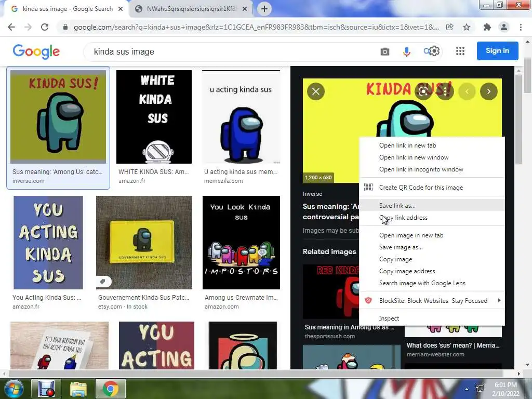Click the Google Lens icon on preview image
This screenshot has width=532, height=399.
[423, 91]
